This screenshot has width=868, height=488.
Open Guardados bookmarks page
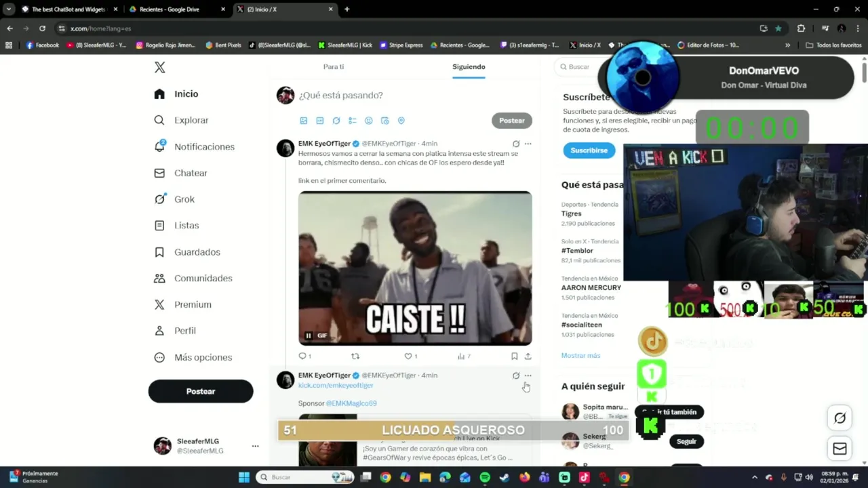(187, 252)
